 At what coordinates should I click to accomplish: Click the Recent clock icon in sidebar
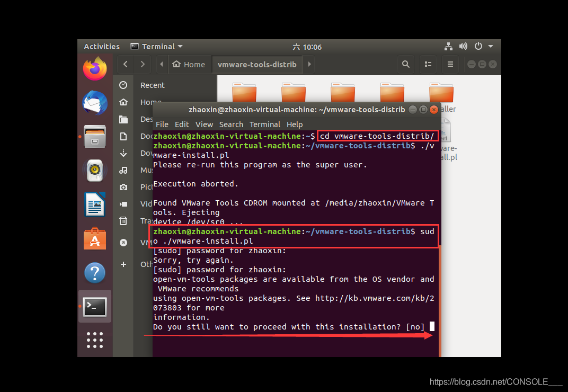pyautogui.click(x=123, y=85)
